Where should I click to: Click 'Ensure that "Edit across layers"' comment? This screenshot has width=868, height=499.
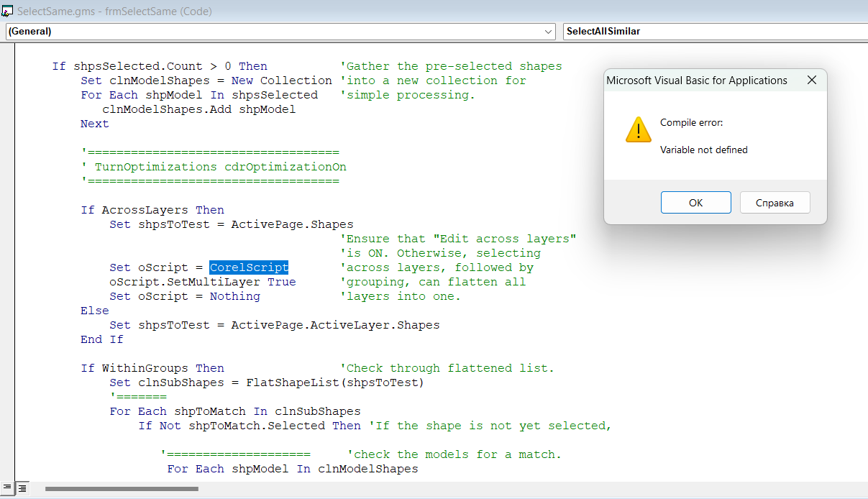[458, 239]
